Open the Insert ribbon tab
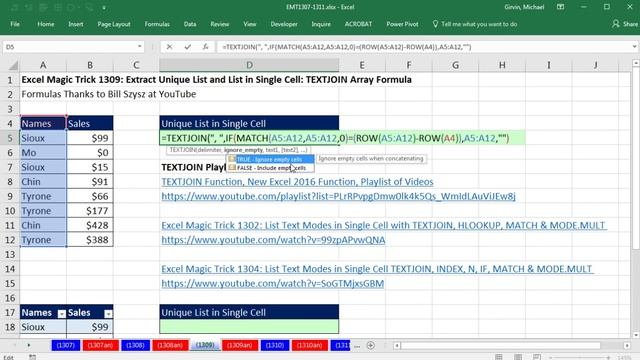The image size is (640, 360). pyautogui.click(x=76, y=24)
